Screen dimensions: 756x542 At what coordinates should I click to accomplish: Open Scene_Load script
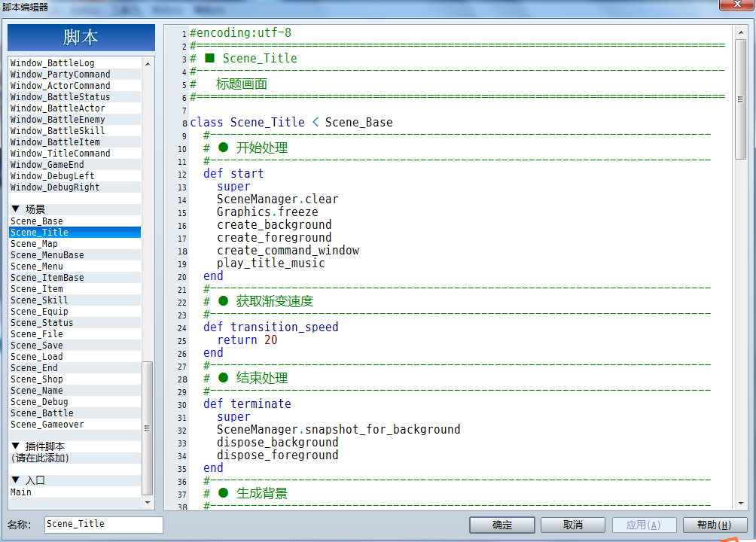[75, 357]
